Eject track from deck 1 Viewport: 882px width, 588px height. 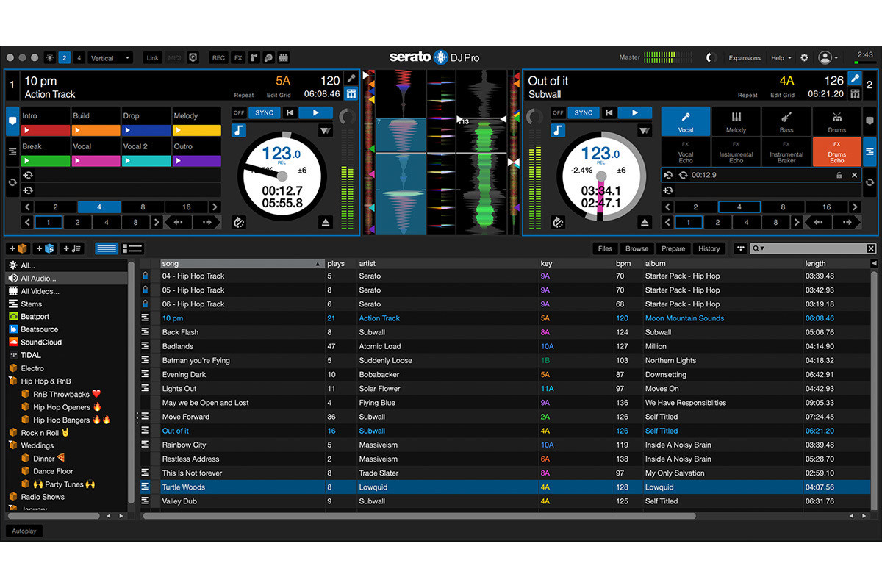325,222
